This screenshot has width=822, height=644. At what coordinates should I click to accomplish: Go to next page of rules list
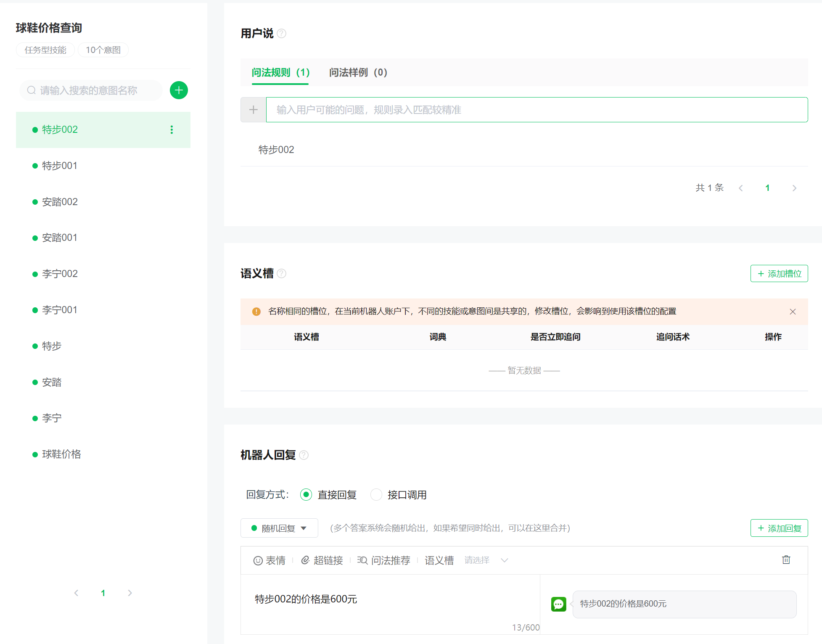click(794, 188)
